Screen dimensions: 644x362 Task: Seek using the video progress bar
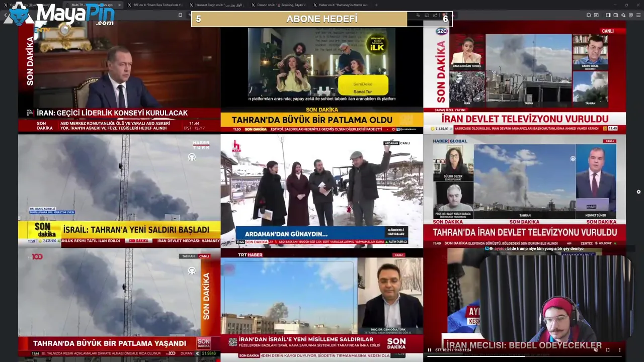525,356
